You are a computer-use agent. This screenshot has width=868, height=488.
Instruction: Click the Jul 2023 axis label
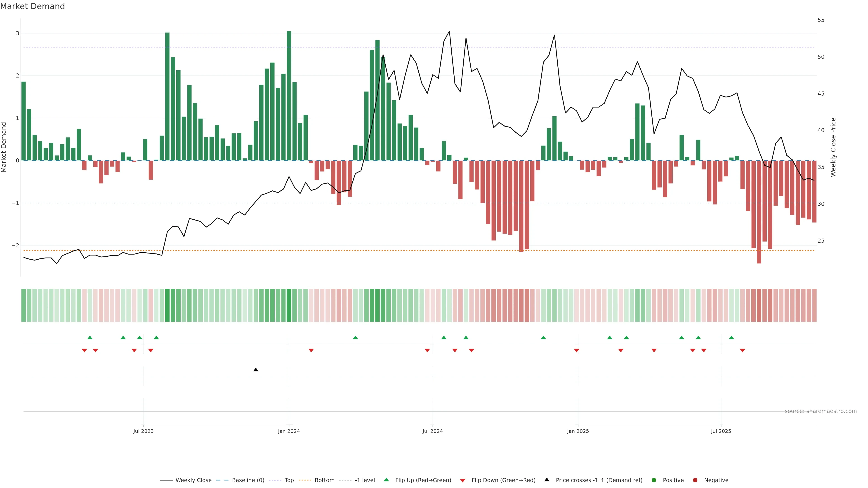[x=143, y=431]
